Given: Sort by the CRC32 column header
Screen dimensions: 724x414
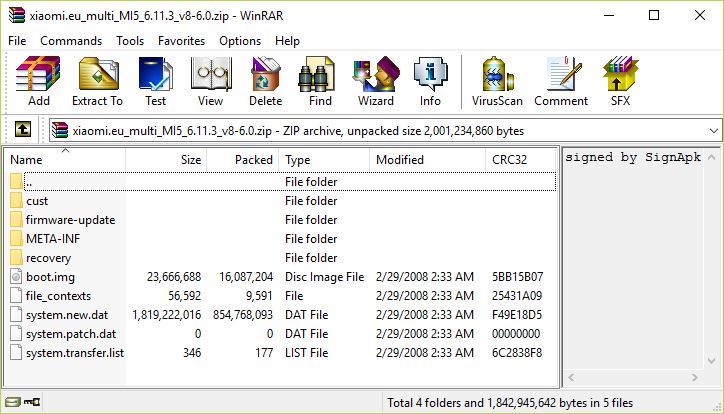Looking at the screenshot, I should click(x=521, y=160).
